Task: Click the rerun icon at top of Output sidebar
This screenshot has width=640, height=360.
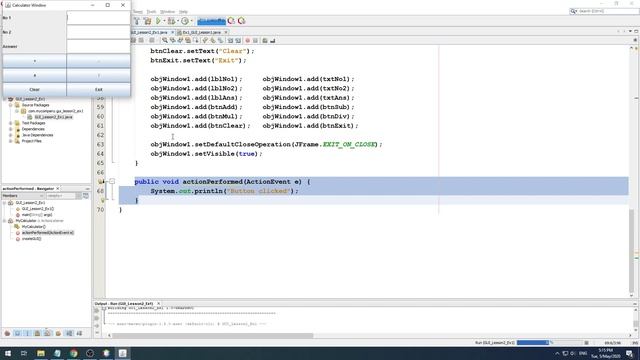Action: pyautogui.click(x=97, y=311)
